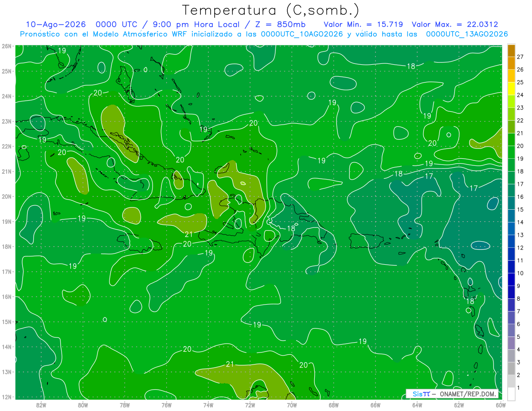Click the latitude label "13N"
The height and width of the screenshot is (411, 532).
[x=7, y=372]
